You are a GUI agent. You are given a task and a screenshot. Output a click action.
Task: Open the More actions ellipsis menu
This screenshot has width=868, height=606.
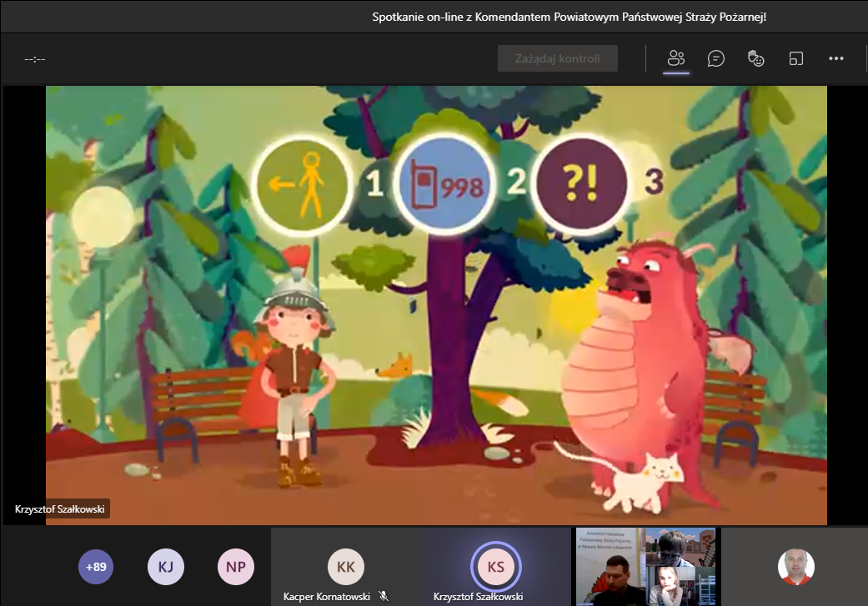835,58
